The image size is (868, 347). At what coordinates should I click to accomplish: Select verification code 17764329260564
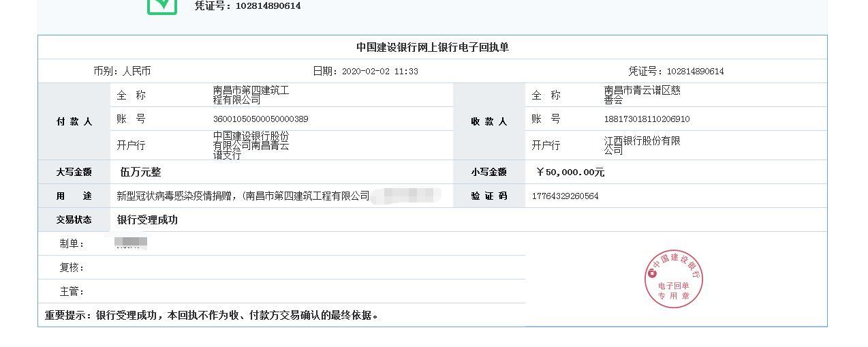(565, 196)
